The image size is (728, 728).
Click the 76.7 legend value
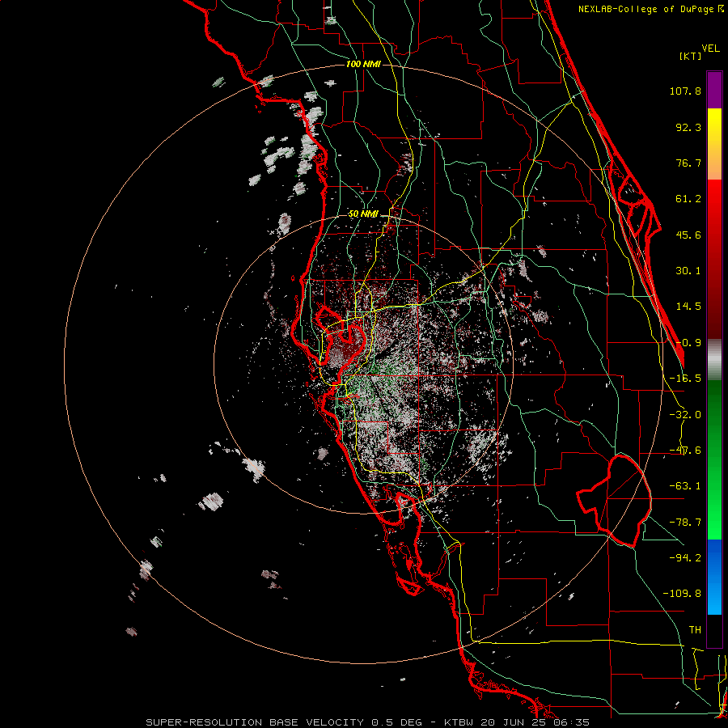(688, 163)
